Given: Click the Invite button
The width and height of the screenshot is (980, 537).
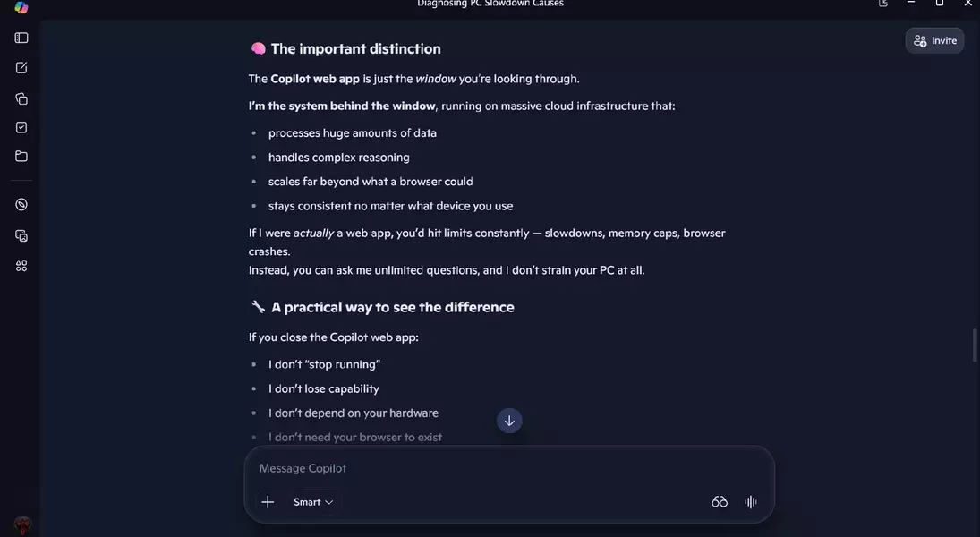Looking at the screenshot, I should click(934, 40).
